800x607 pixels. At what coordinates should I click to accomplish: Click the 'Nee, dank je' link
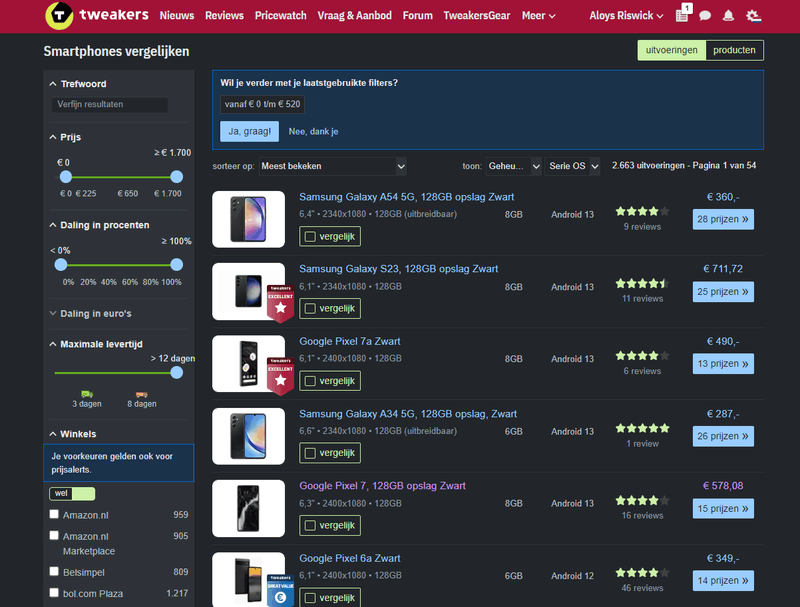pyautogui.click(x=313, y=132)
